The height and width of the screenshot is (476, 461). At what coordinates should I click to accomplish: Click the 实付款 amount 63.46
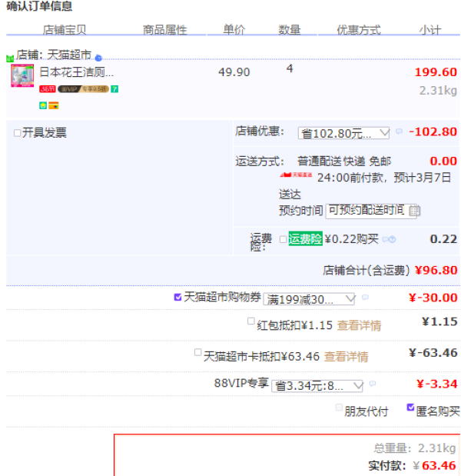(x=439, y=466)
